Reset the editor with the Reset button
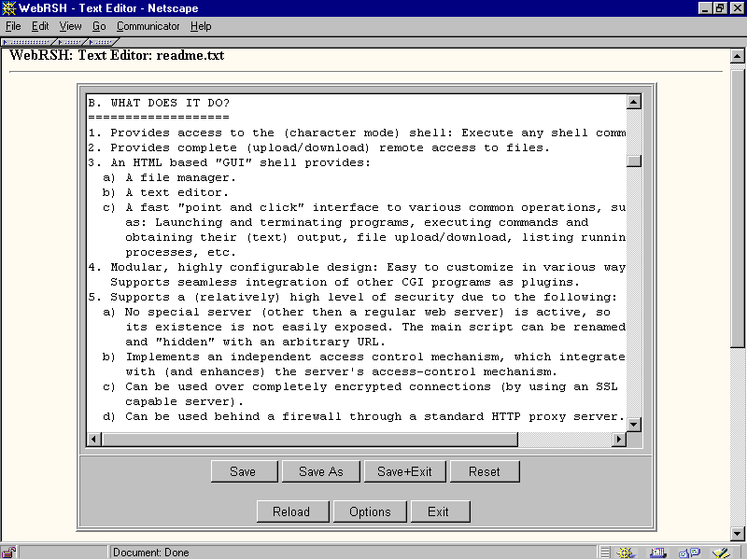Image resolution: width=747 pixels, height=560 pixels. click(485, 471)
